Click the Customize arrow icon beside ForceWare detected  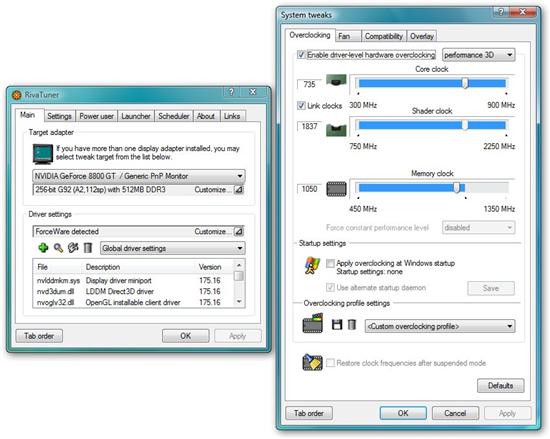239,231
